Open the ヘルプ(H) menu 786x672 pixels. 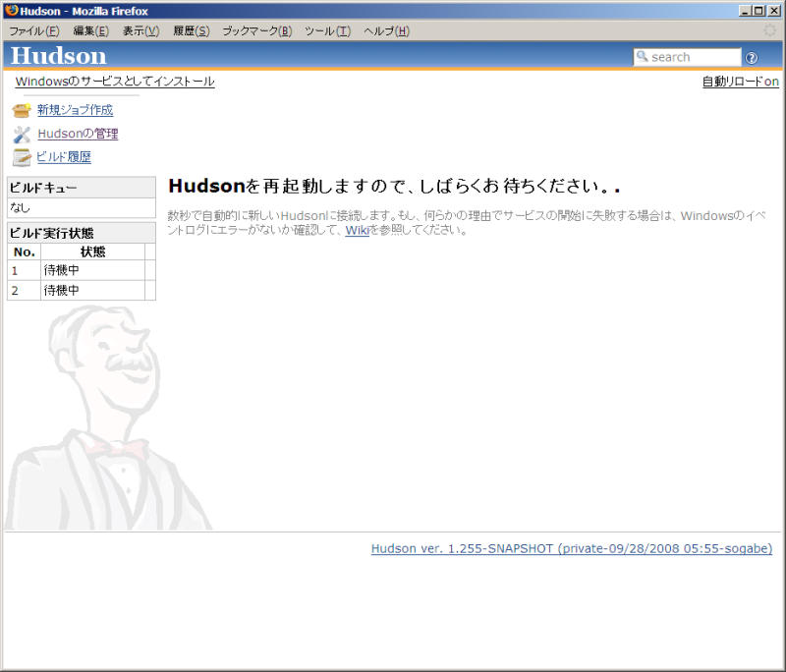[x=386, y=31]
